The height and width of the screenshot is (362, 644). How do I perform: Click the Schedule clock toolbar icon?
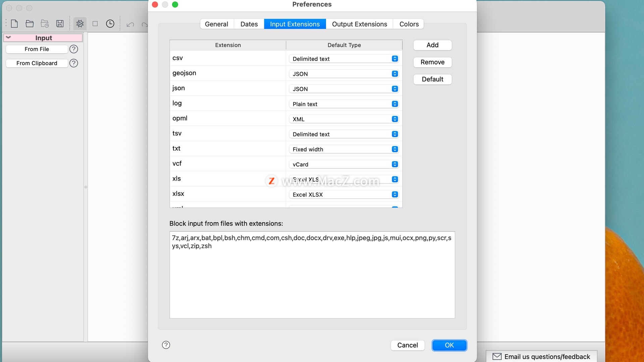110,24
